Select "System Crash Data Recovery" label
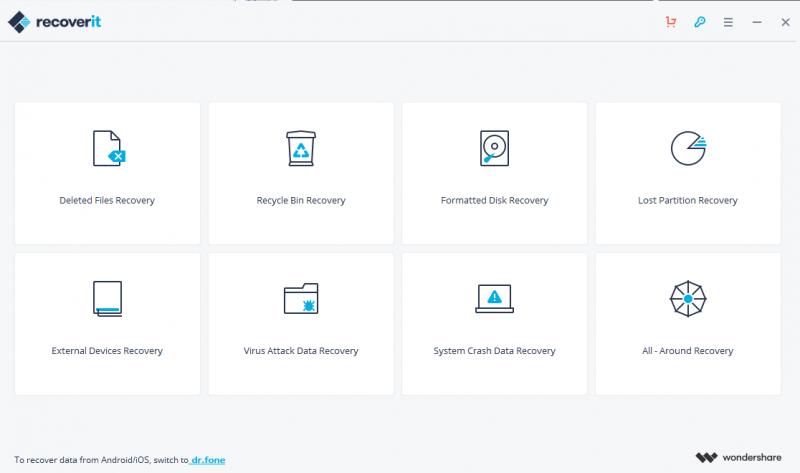This screenshot has width=800, height=473. pos(494,351)
